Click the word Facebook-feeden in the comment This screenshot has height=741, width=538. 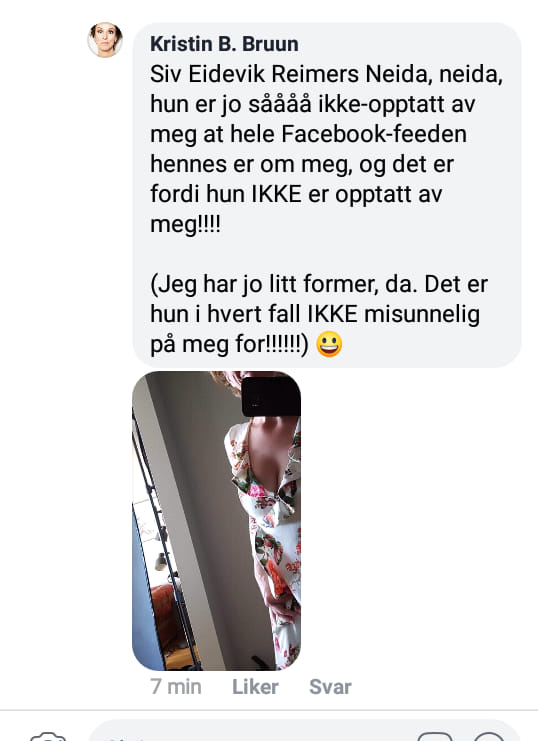pyautogui.click(x=374, y=134)
